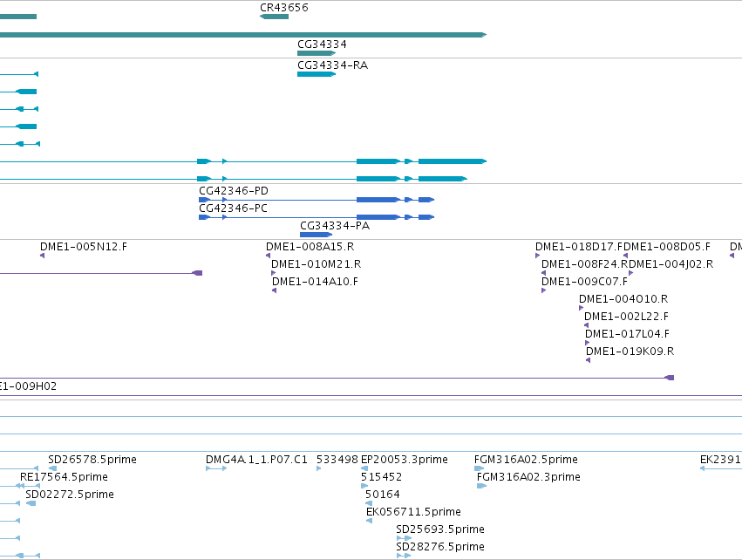Select the FGM316A02.5prime feature
The image size is (742, 560).
pyautogui.click(x=479, y=468)
